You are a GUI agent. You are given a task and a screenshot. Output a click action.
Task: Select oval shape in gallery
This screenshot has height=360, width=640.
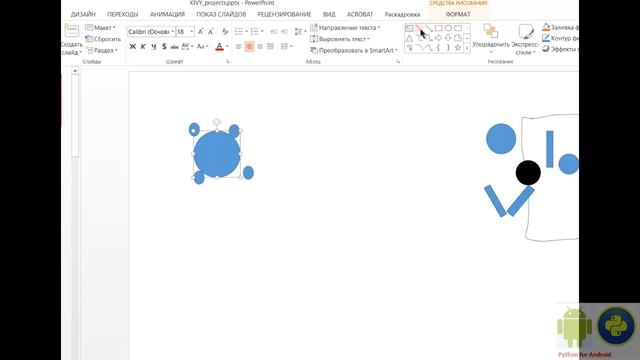(448, 28)
